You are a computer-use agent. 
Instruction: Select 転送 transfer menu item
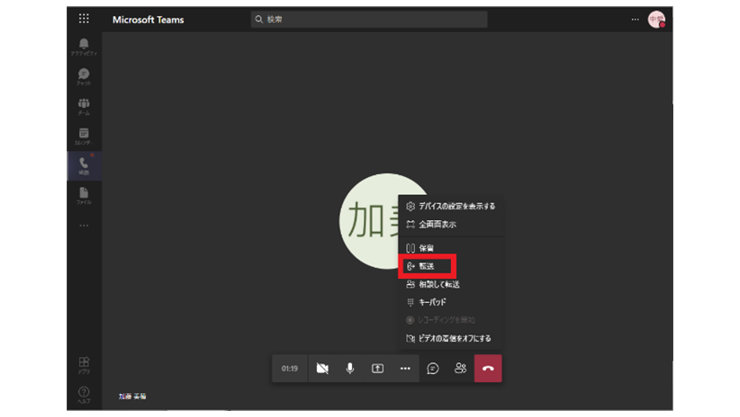tap(427, 267)
